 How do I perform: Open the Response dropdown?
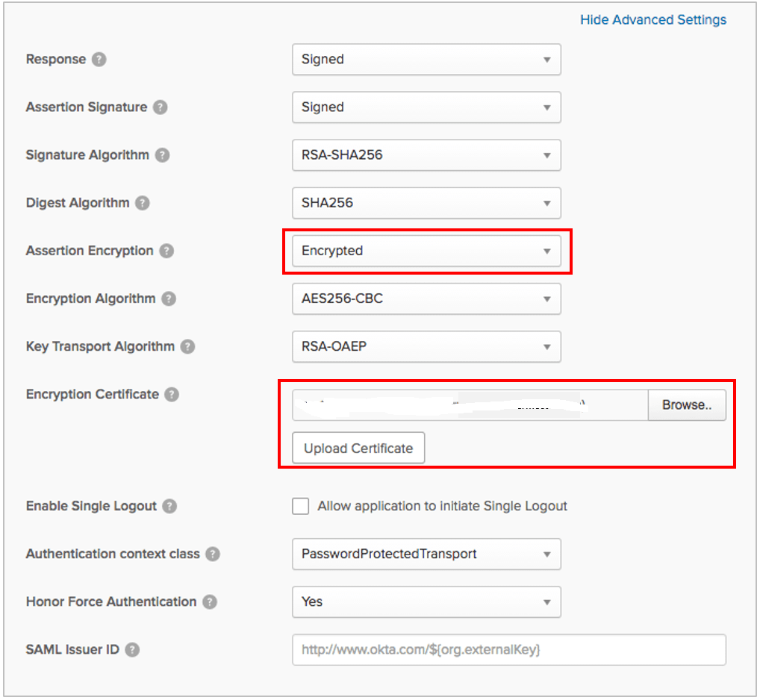pos(426,60)
